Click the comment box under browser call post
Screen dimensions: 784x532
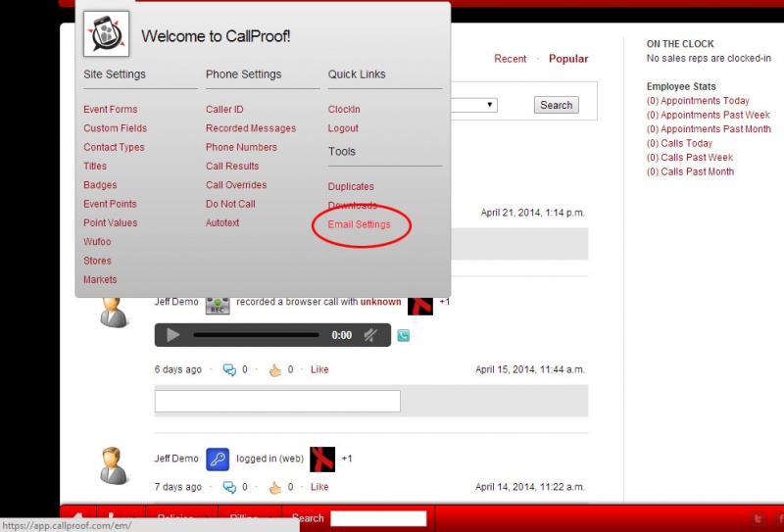277,401
